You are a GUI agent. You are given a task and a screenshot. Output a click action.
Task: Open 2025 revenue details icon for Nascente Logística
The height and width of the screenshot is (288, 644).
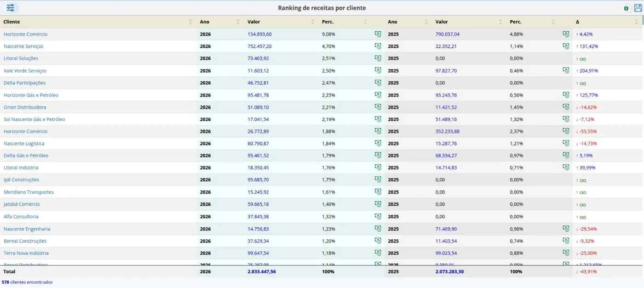(566, 143)
